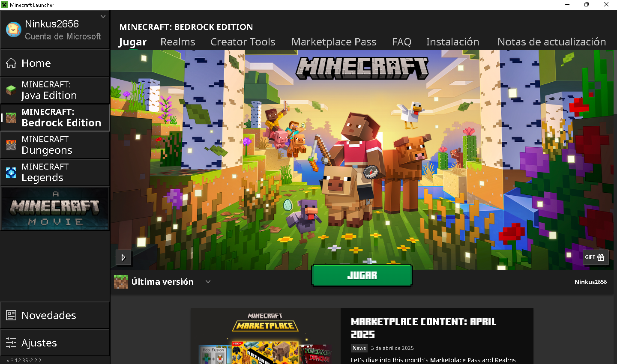Screen dimensions: 617x364
Task: Click the Cuenta de Microsoft account label
Action: pos(63,36)
